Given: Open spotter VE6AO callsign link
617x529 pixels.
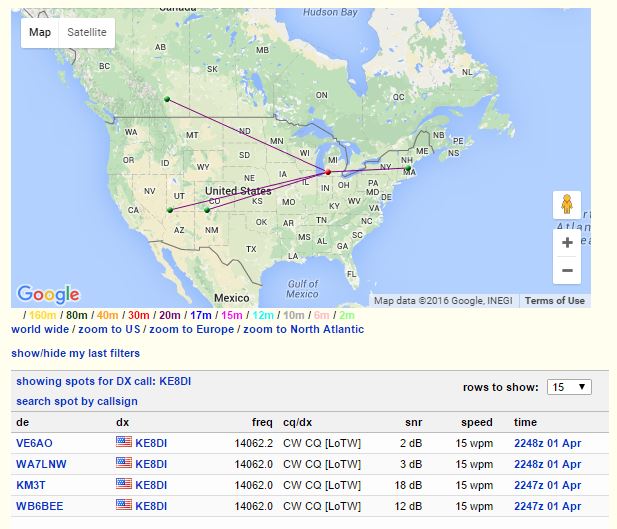Looking at the screenshot, I should [34, 443].
